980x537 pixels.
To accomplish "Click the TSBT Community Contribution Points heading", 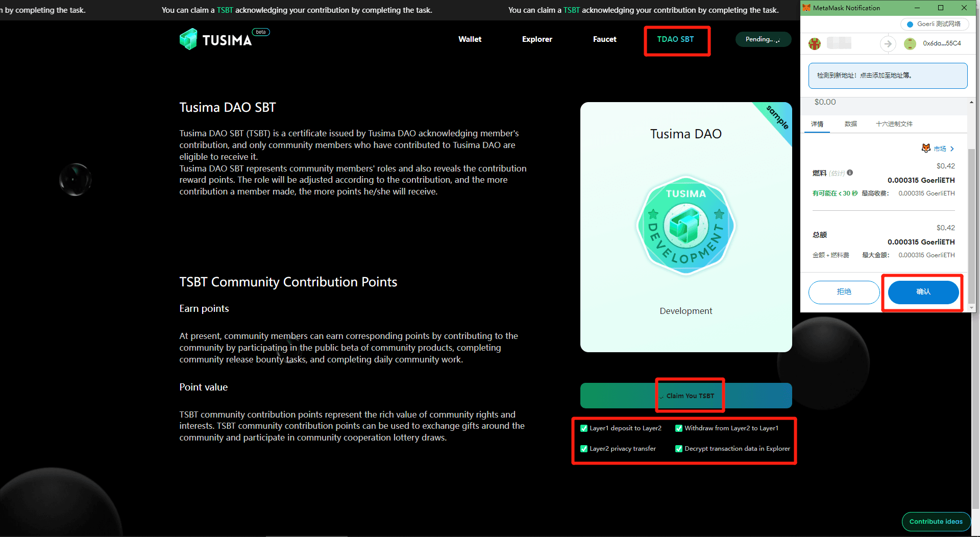I will pyautogui.click(x=288, y=282).
